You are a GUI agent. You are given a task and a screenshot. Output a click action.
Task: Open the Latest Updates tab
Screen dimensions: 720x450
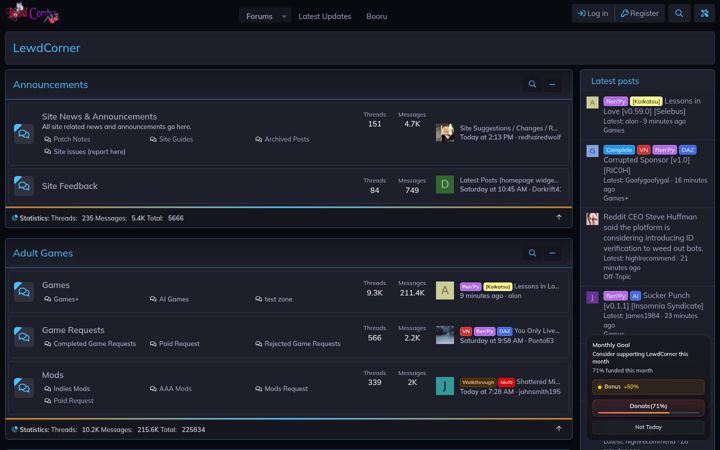click(325, 16)
